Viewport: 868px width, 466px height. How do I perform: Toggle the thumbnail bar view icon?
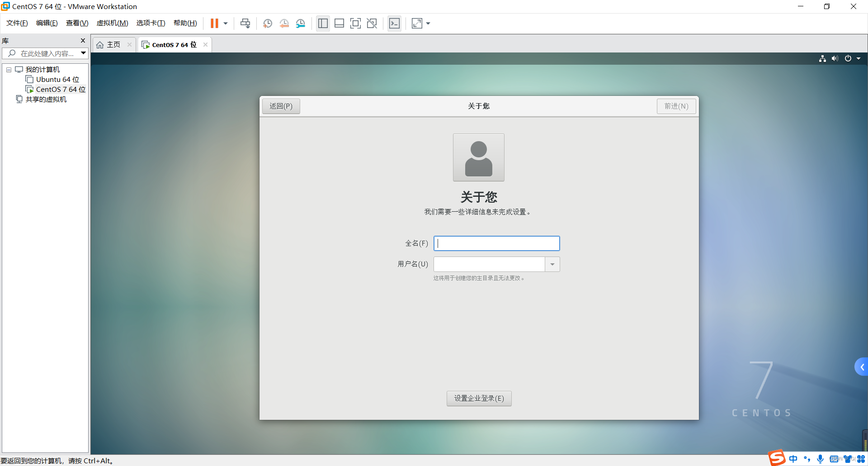point(340,24)
